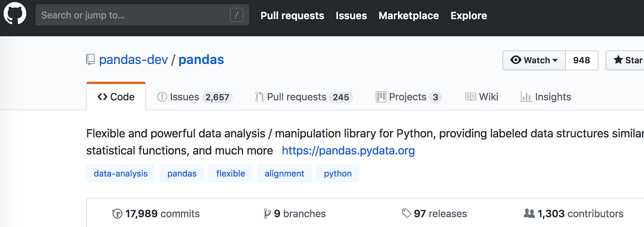Select the pandas topic tag
Image resolution: width=644 pixels, height=227 pixels.
(x=182, y=174)
